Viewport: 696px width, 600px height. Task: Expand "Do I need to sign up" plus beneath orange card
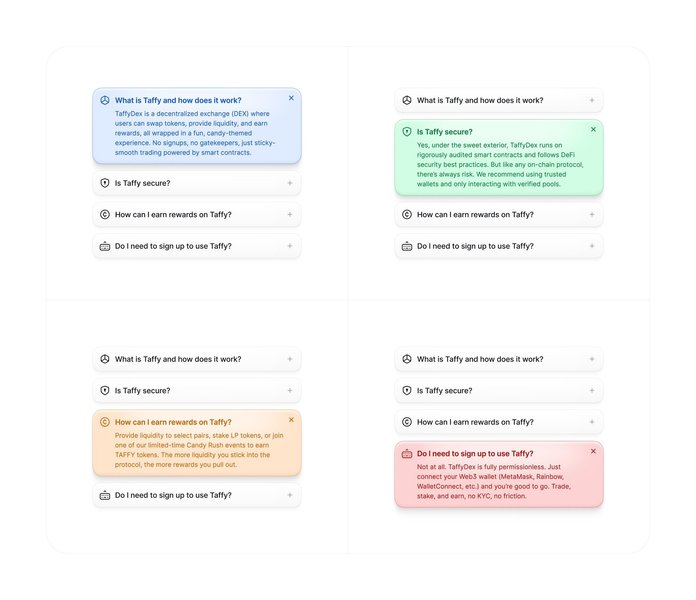(290, 495)
